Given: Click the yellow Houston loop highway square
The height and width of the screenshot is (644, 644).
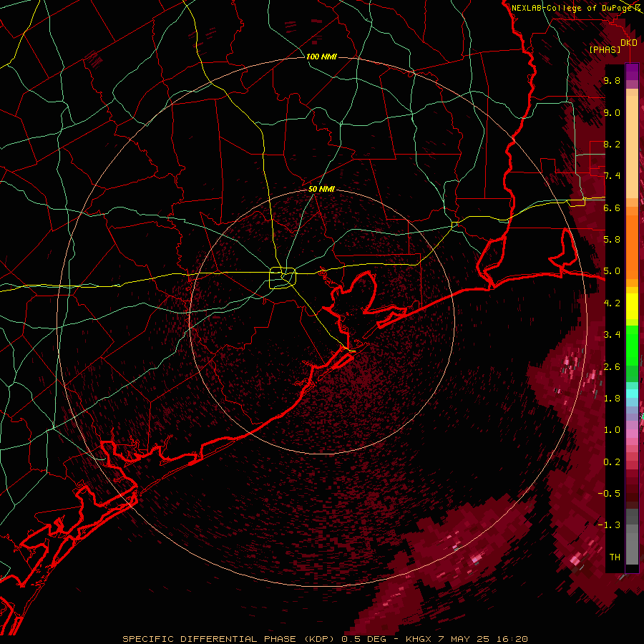Looking at the screenshot, I should click(x=283, y=278).
